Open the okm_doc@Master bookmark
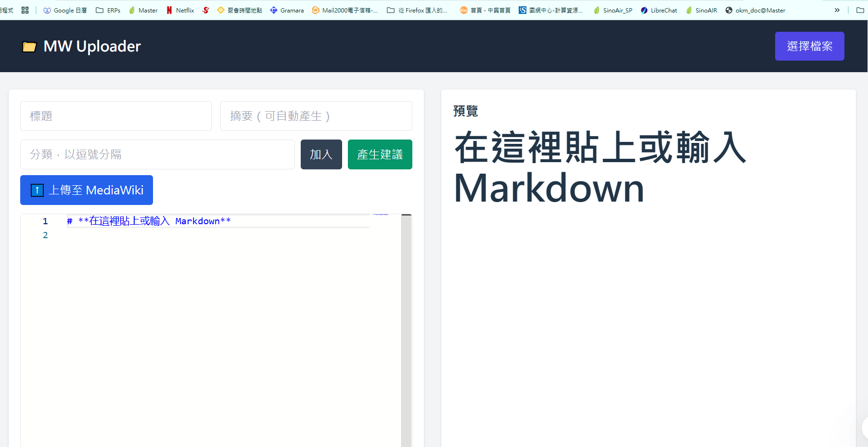Viewport: 868px width, 447px height. pos(755,10)
